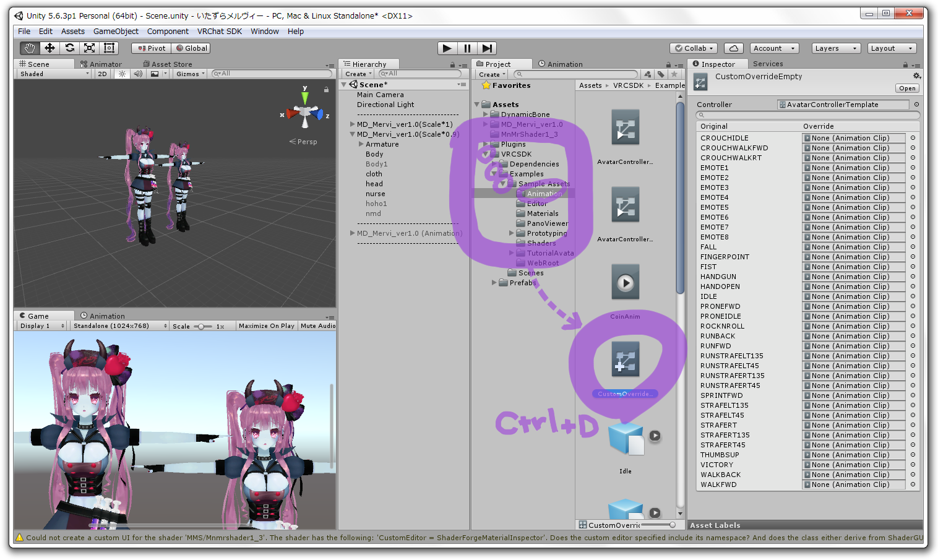Viewport: 938px width, 560px height.
Task: Open the Account dropdown
Action: click(x=774, y=48)
